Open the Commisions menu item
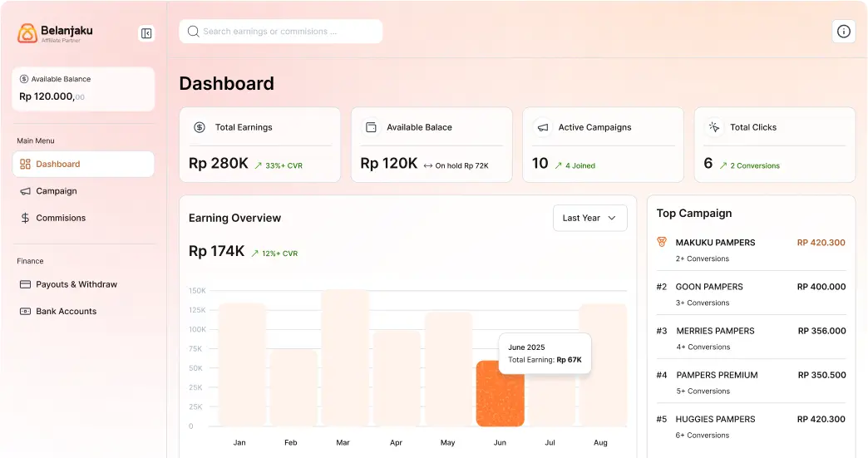This screenshot has width=868, height=458. coord(83,218)
